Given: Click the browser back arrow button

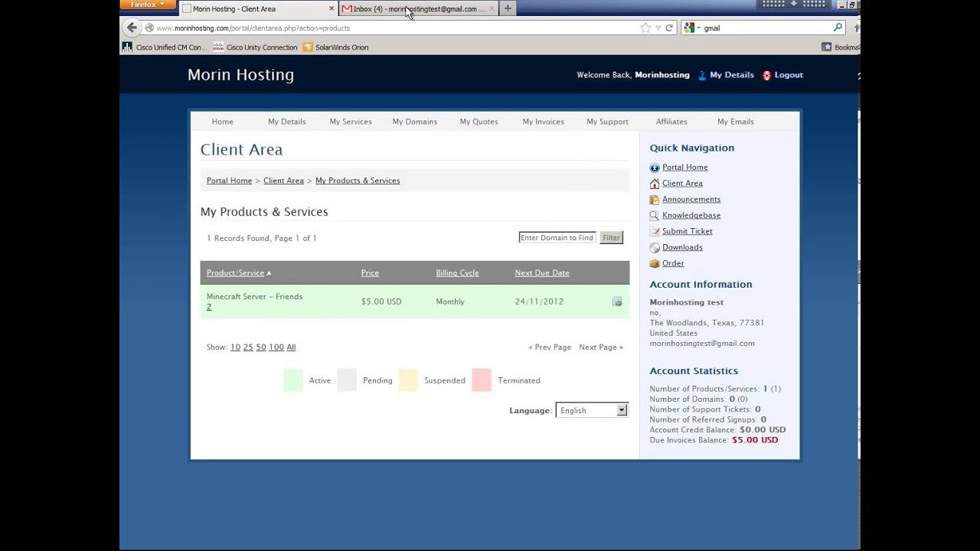Looking at the screenshot, I should [x=132, y=28].
